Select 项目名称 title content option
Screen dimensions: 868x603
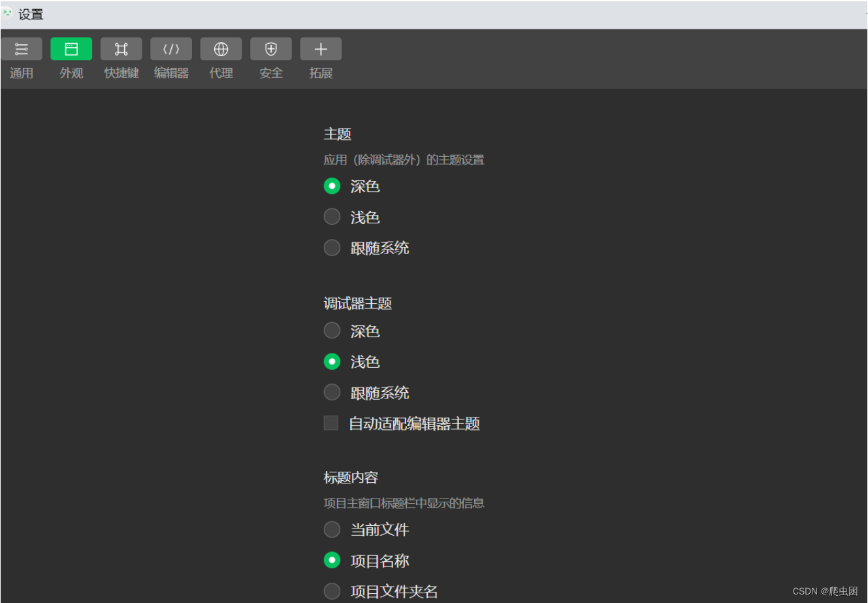tap(332, 560)
